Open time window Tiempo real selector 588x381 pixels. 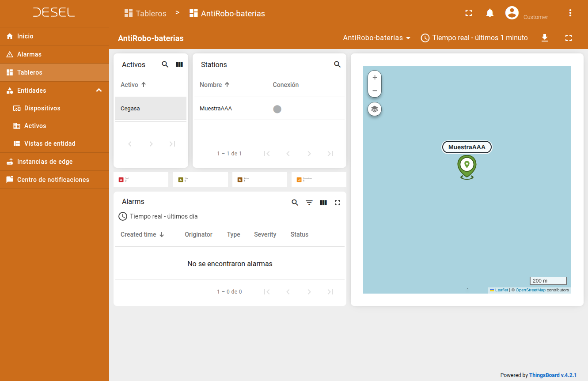[474, 38]
